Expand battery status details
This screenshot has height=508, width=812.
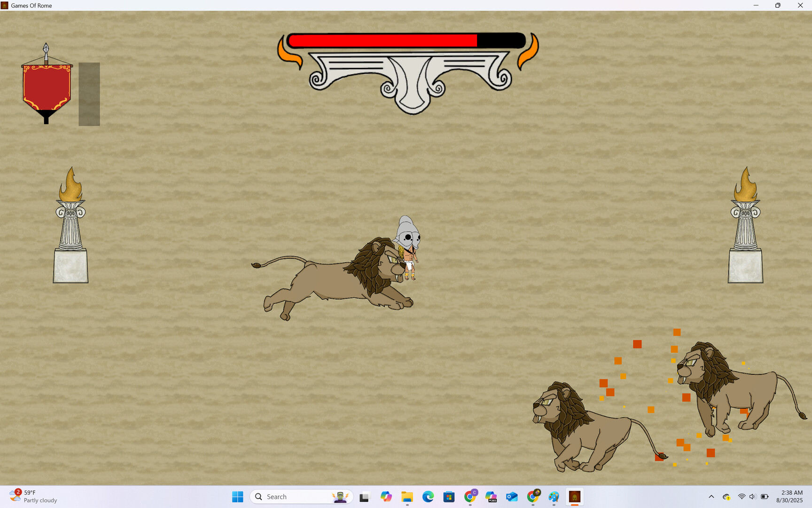point(765,496)
